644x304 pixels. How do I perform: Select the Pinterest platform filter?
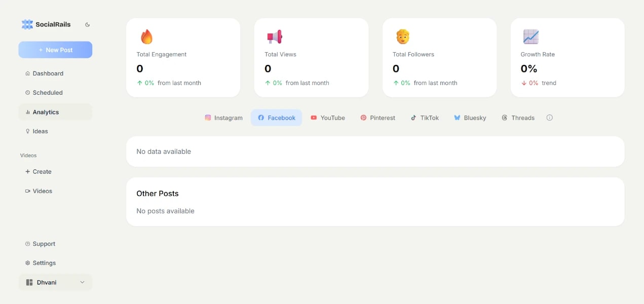click(x=378, y=118)
